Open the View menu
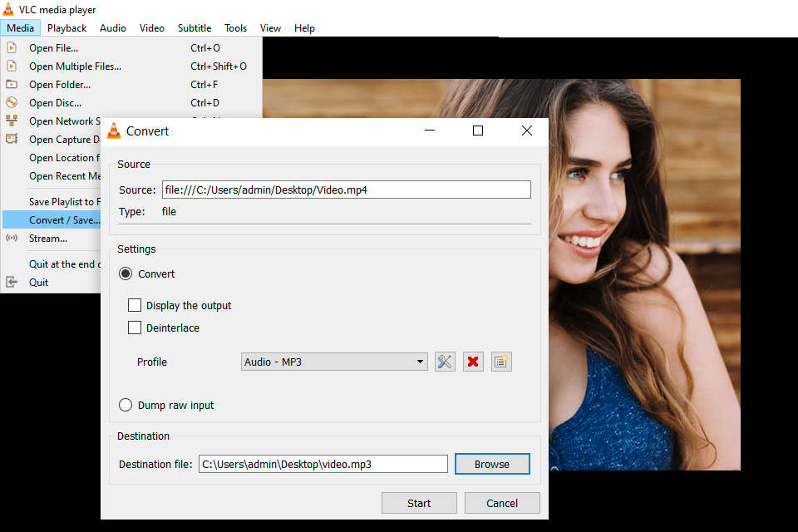798x532 pixels. [270, 28]
